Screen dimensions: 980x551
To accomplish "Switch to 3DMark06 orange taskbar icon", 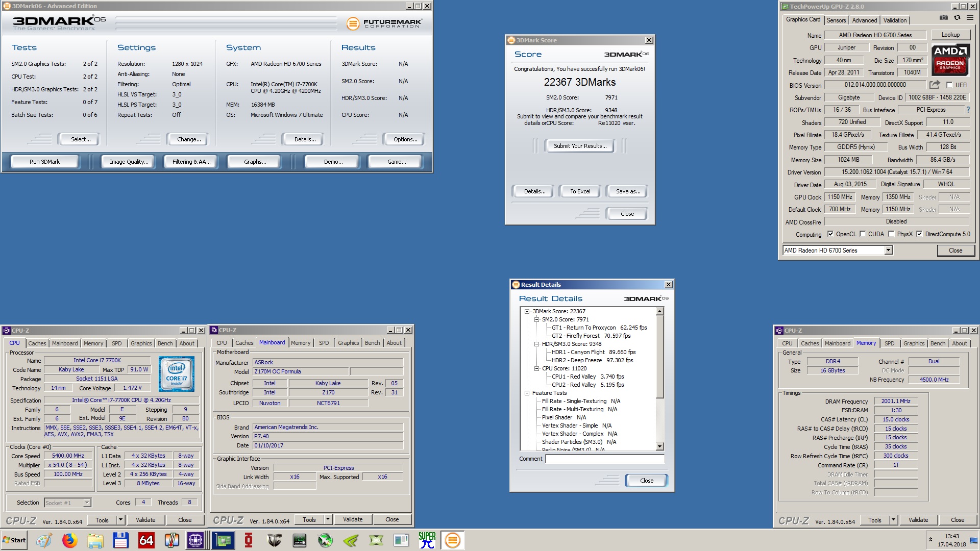I will tap(452, 540).
